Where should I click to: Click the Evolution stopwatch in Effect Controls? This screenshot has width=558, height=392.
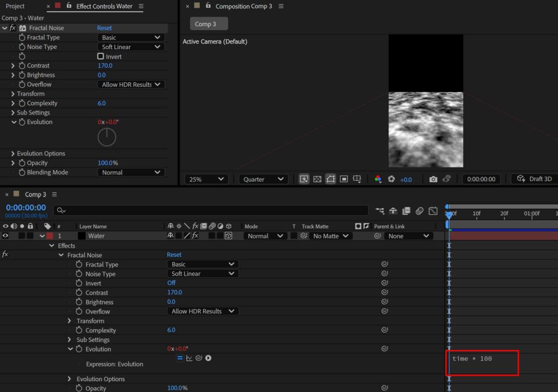tap(22, 122)
